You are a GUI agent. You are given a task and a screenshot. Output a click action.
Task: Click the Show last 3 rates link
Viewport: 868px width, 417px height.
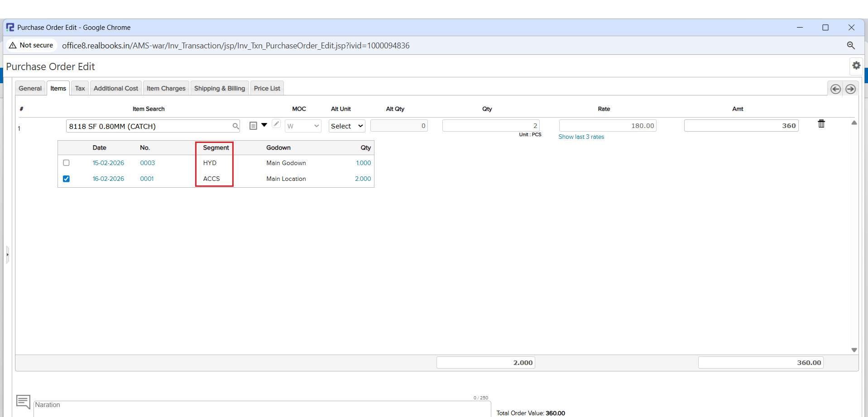click(581, 137)
